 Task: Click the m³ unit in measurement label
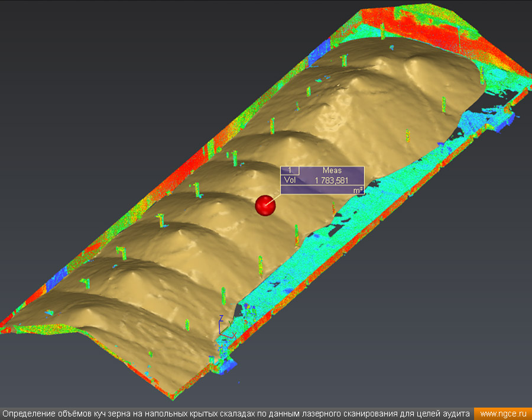pyautogui.click(x=357, y=190)
